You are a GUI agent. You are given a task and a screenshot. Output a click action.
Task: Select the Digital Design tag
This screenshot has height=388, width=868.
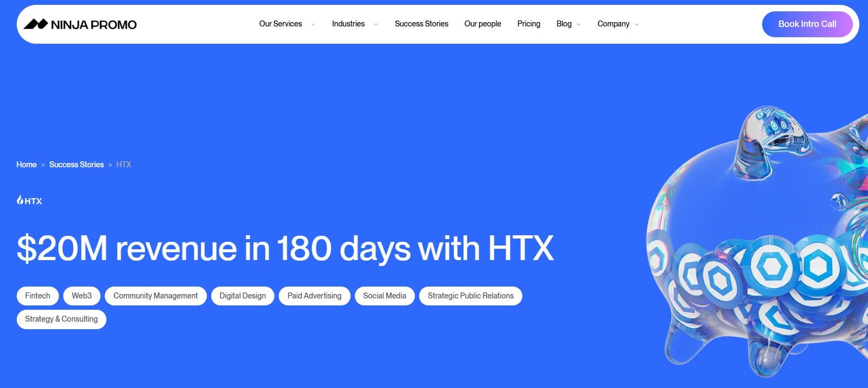(x=243, y=296)
